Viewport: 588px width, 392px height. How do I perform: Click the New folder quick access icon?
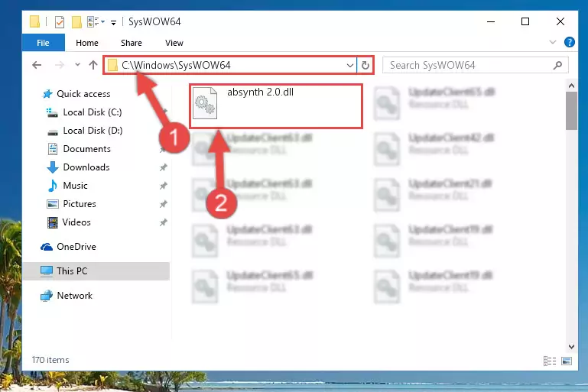tap(76, 22)
